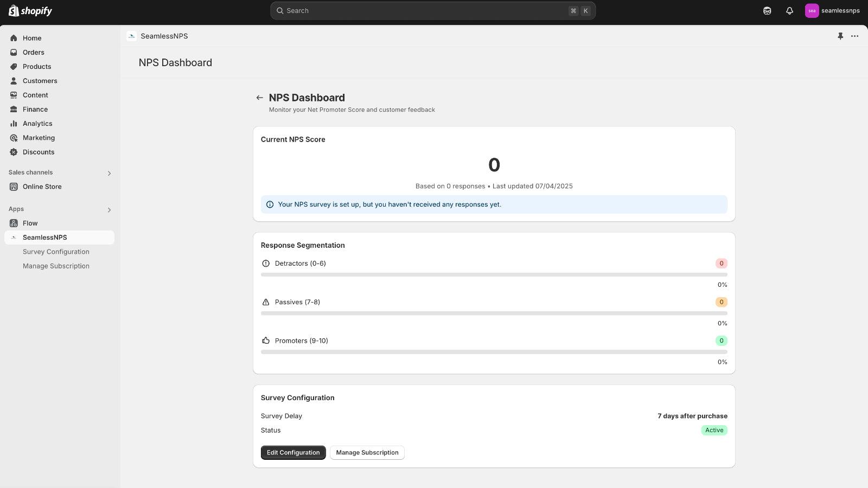This screenshot has width=868, height=488.
Task: Go to Orders in sidebar
Action: (x=34, y=53)
